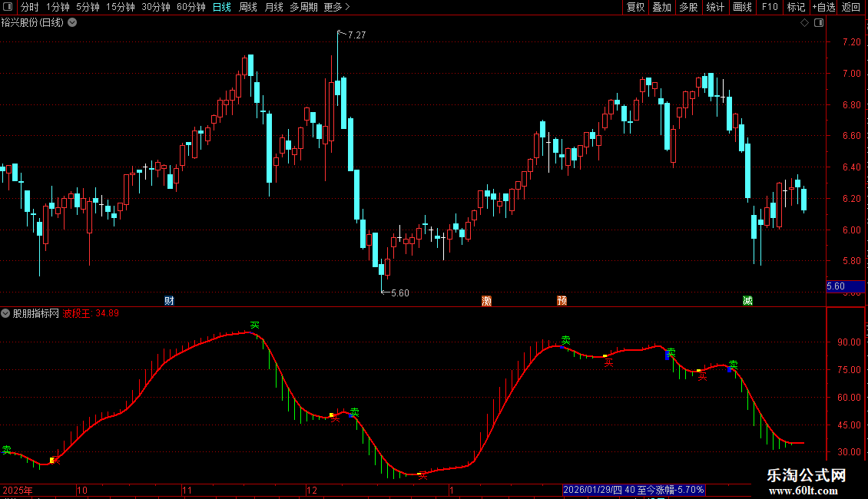
Task: Select the 30分钟 period
Action: point(156,7)
